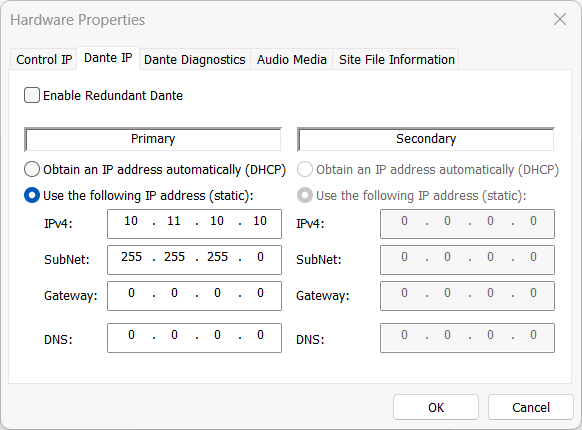Open the Dante Diagnostics tab

[x=194, y=59]
